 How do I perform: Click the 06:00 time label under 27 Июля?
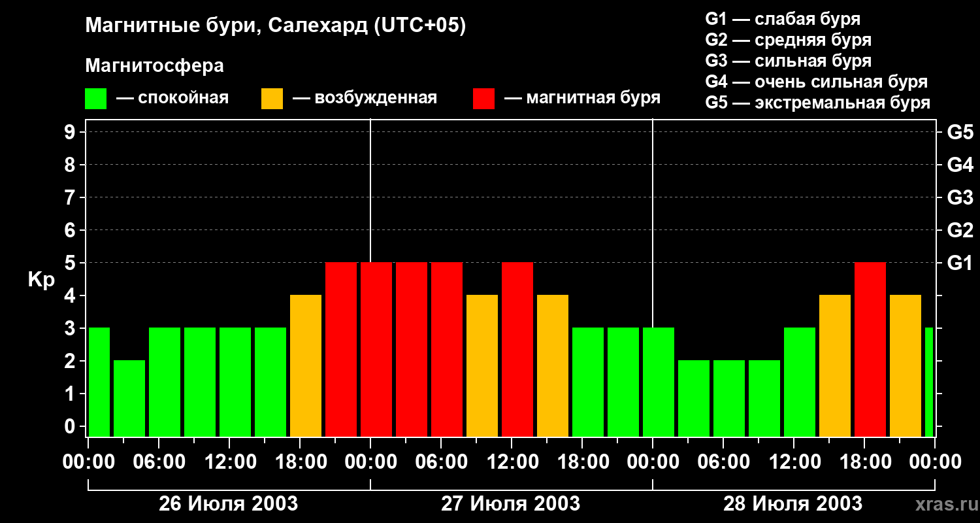[x=441, y=462]
